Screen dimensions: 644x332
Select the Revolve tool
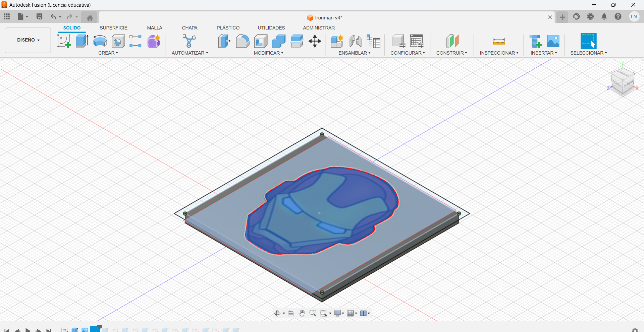(100, 41)
